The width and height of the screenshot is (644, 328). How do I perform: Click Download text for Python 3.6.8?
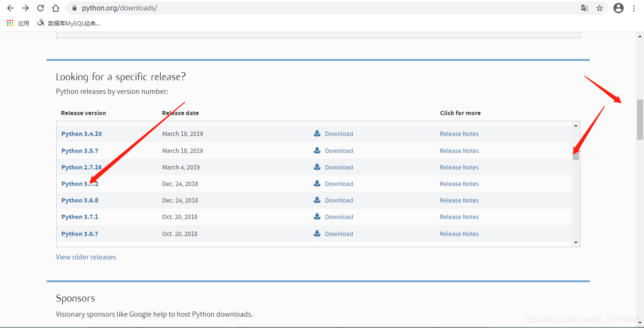tap(339, 201)
